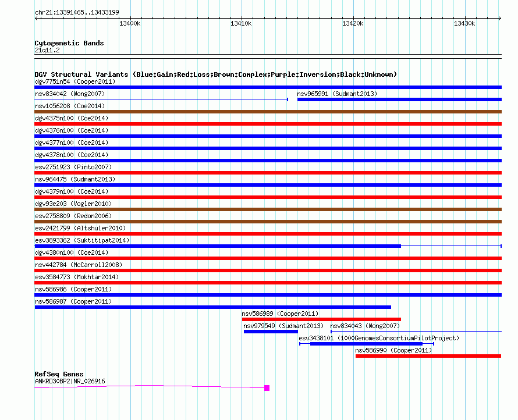The height and width of the screenshot is (420, 518).
Task: Click the 13410k ruler mark
Action: [241, 23]
